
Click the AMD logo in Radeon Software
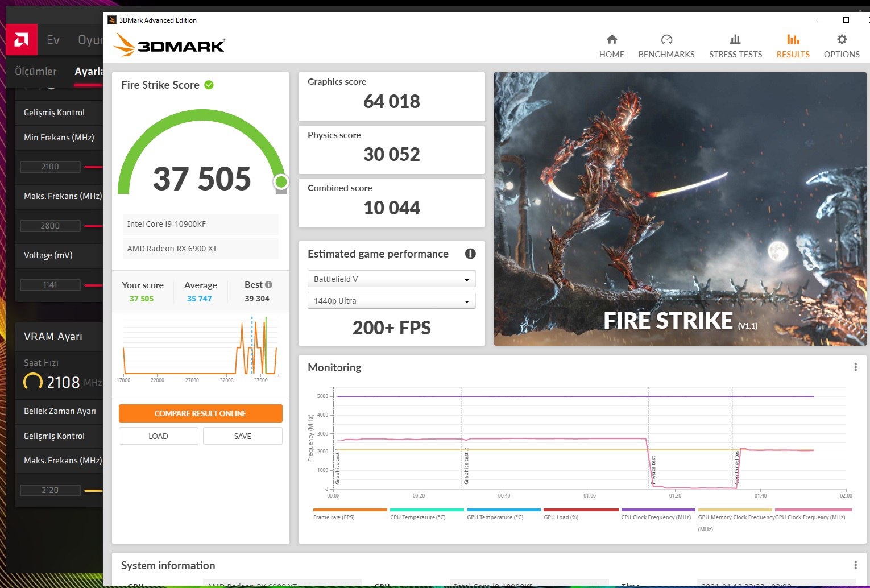(22, 39)
